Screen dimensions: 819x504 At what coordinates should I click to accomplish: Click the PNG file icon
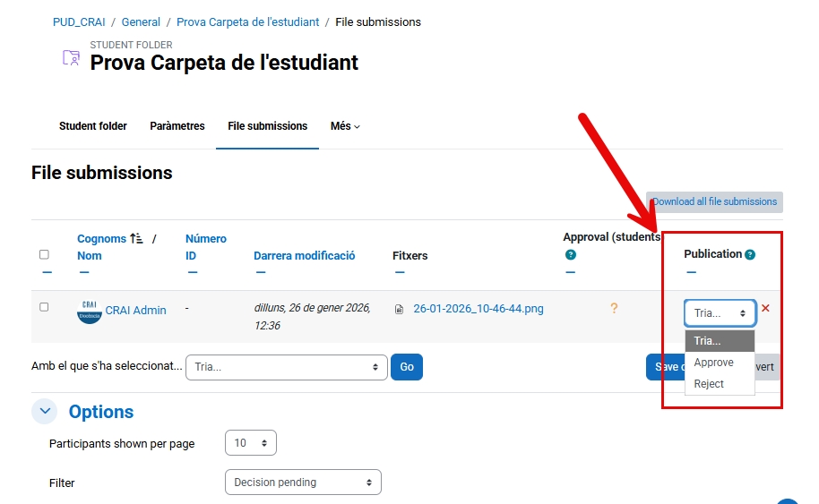point(399,310)
